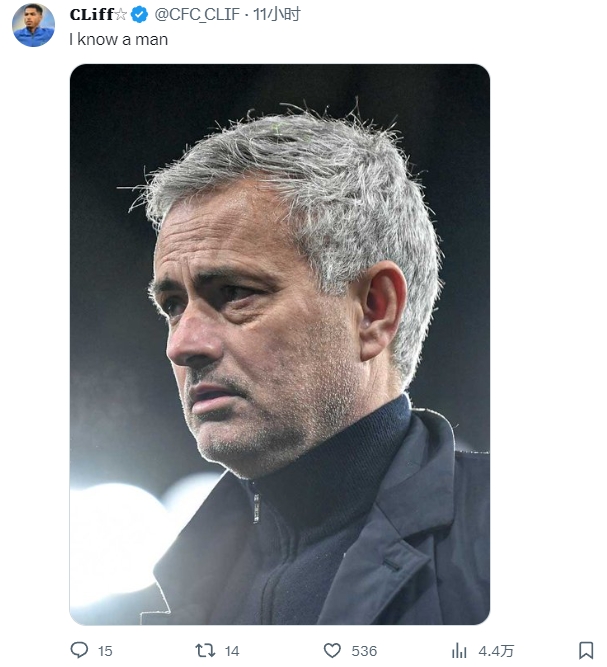Click the star symbol after CLiff name
The image size is (607, 667).
(x=121, y=14)
